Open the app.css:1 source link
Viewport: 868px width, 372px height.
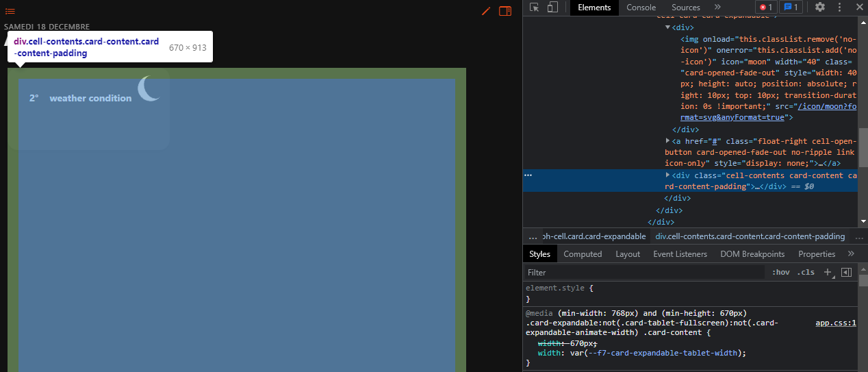click(835, 323)
